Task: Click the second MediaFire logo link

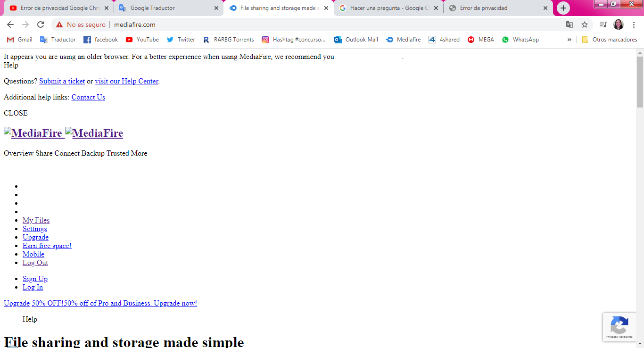Action: pos(94,133)
